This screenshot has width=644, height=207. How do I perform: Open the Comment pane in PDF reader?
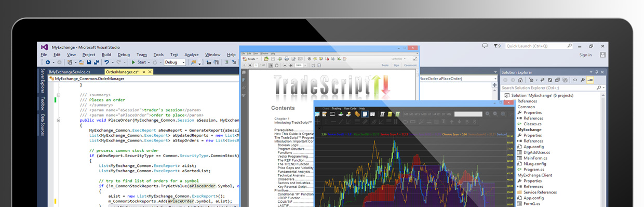click(410, 66)
